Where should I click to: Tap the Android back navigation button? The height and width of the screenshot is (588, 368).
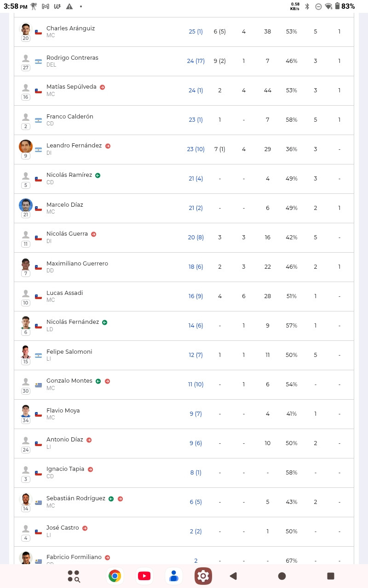coord(233,576)
